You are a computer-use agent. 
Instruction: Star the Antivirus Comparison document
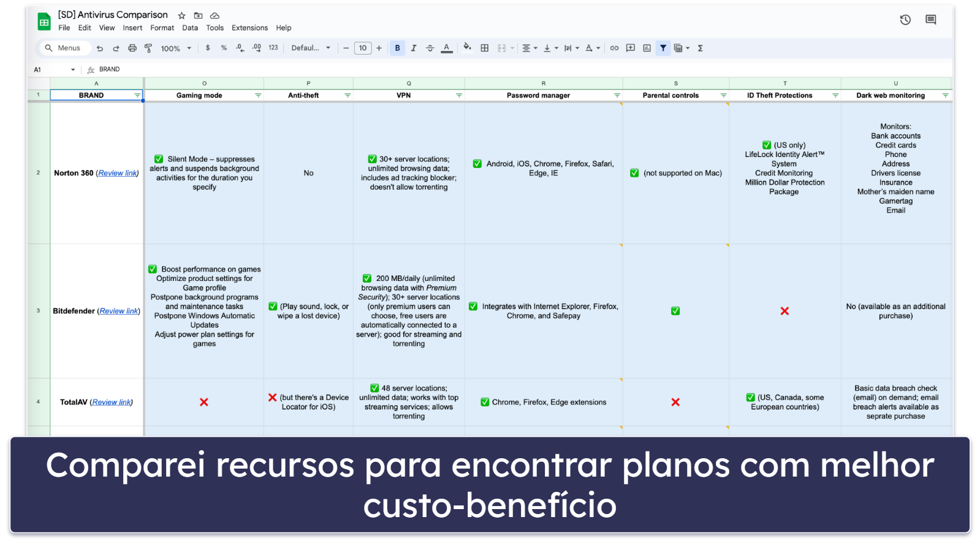181,15
